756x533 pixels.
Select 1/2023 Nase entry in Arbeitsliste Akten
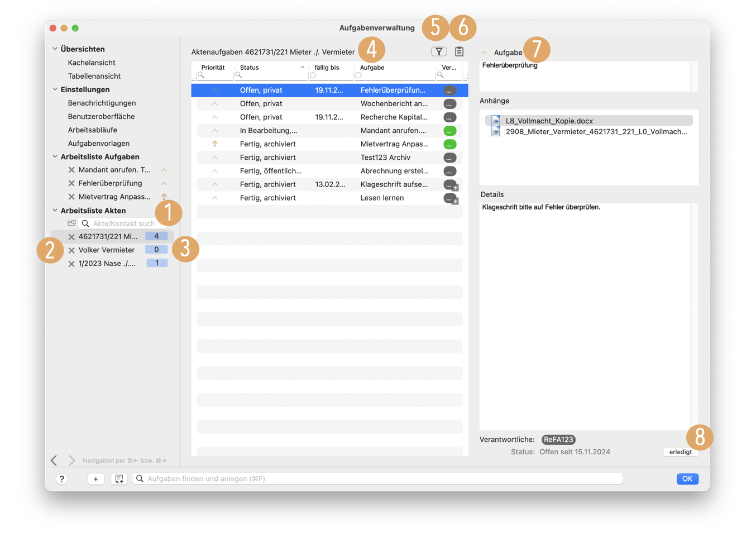pyautogui.click(x=107, y=264)
